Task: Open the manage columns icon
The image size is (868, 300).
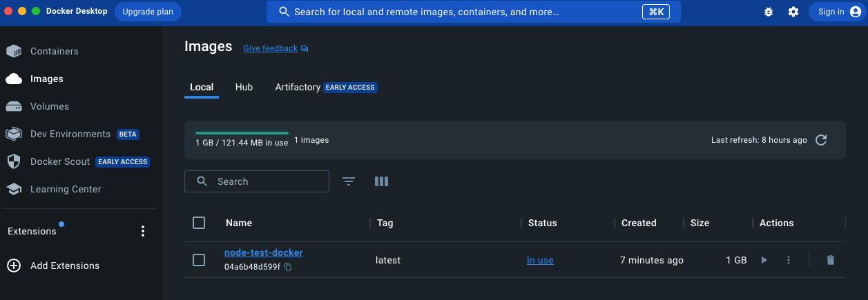Action: pos(381,181)
